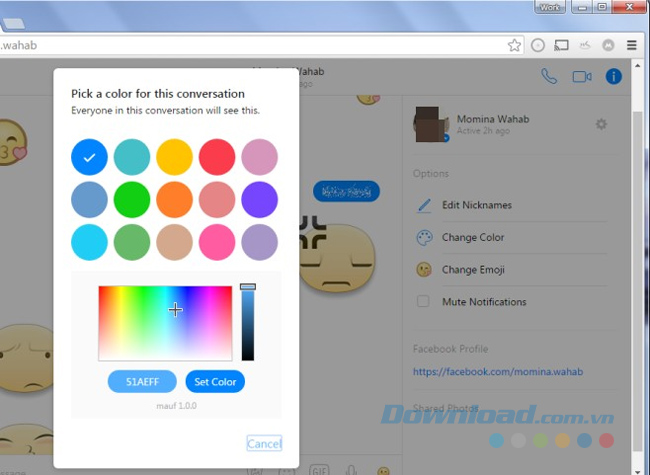This screenshot has width=650, height=475.
Task: Start a video call with camera icon
Action: point(581,76)
